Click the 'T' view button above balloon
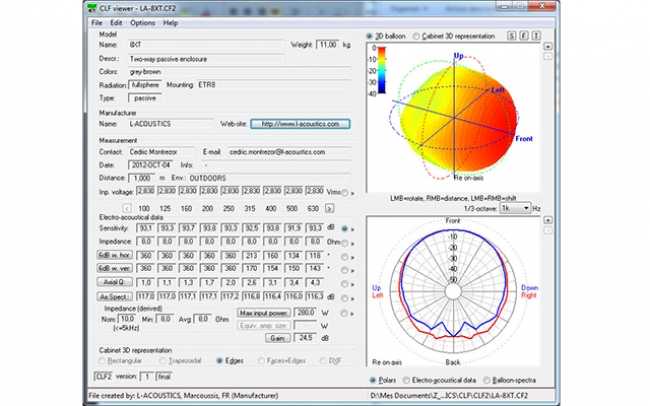This screenshot has width=650, height=406. pyautogui.click(x=536, y=36)
